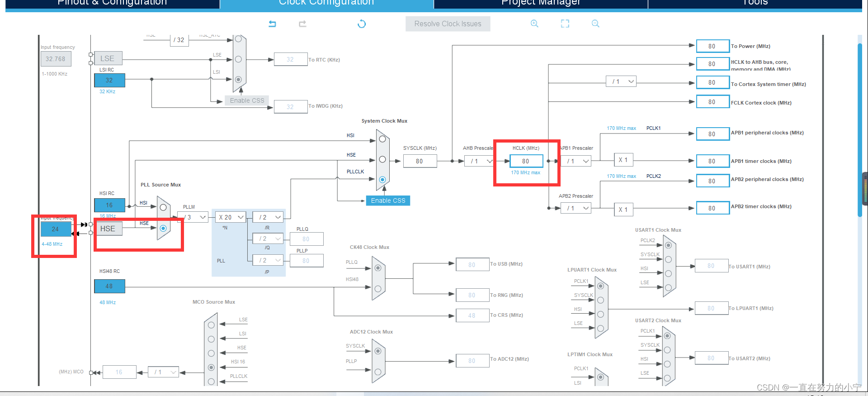Select HSI in System Clock Mux
Screen dimensions: 868x396
pyautogui.click(x=382, y=139)
